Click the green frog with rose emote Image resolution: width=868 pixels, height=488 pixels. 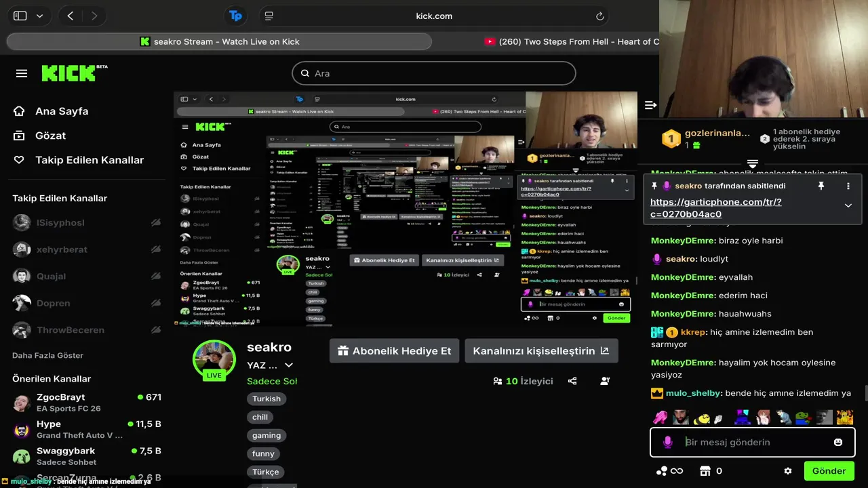click(x=804, y=418)
